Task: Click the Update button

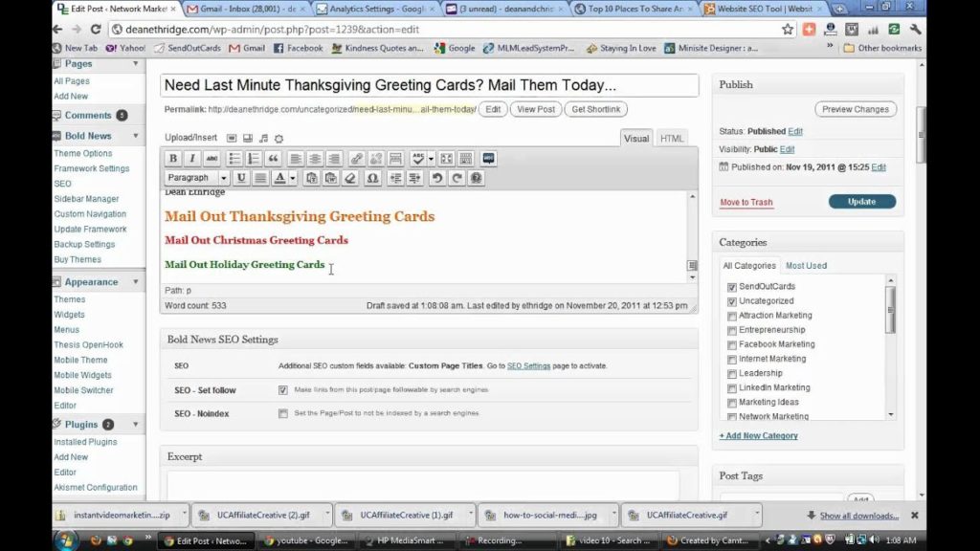Action: [862, 202]
